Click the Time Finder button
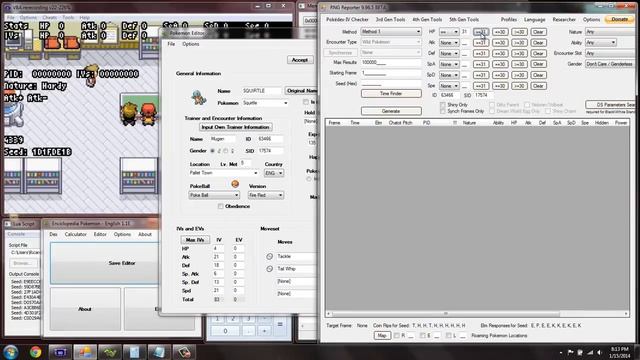 click(391, 93)
